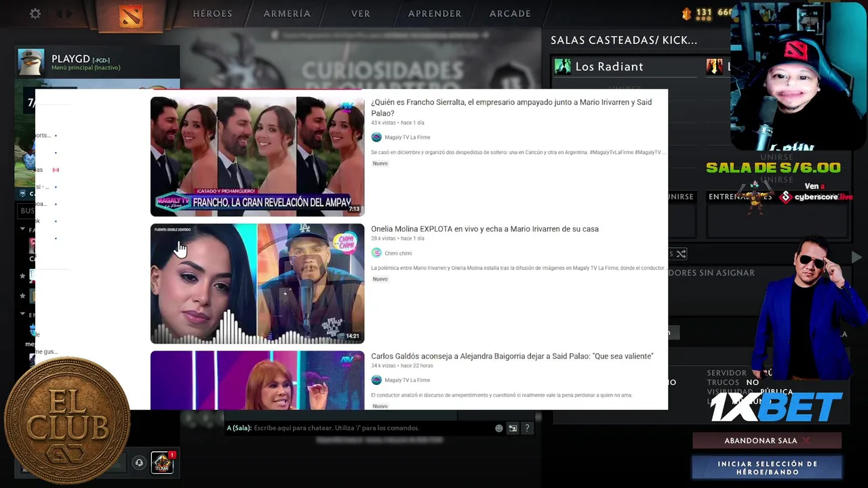Click 1xBET sponsor logo
This screenshot has height=488, width=868.
(776, 407)
